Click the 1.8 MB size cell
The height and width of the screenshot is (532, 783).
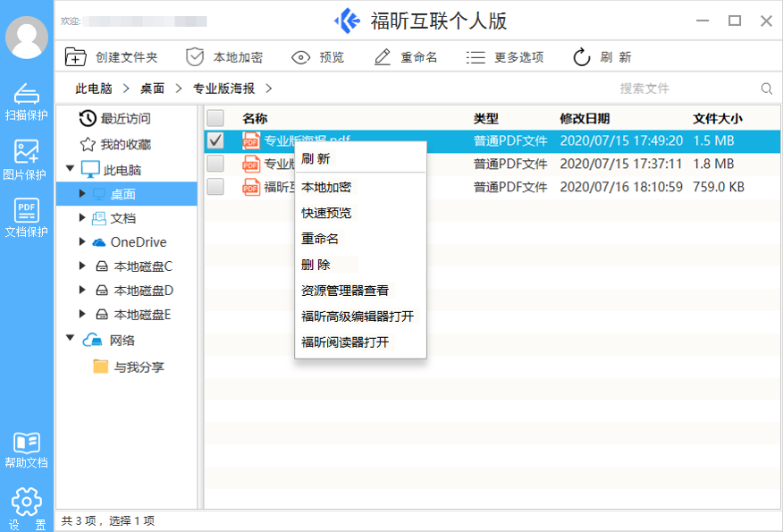(x=713, y=164)
